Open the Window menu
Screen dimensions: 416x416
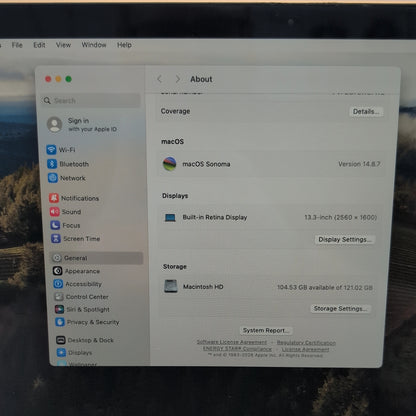click(94, 45)
